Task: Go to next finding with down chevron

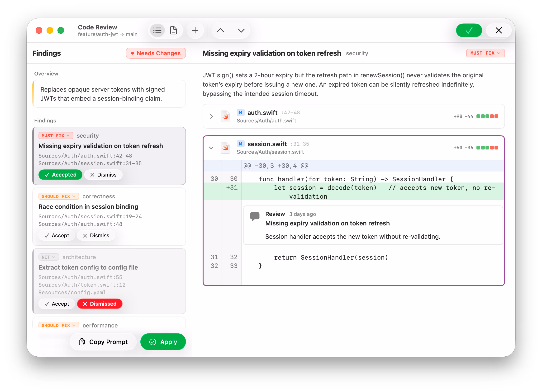Action: pos(241,30)
